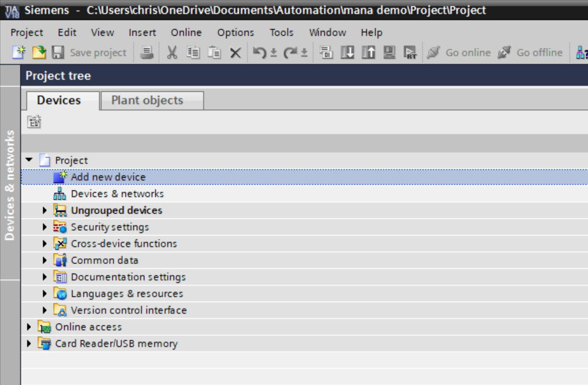Open the Project menu
The width and height of the screenshot is (588, 385).
[27, 33]
